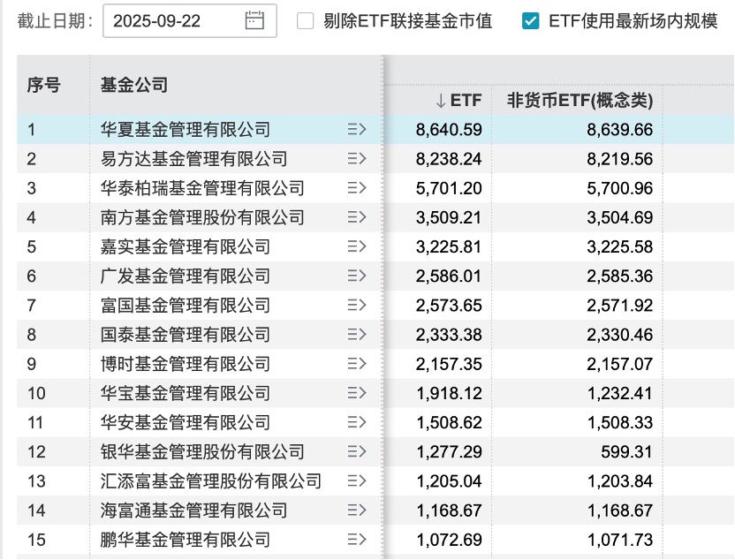This screenshot has height=560, width=735.
Task: Click non-money ETF value 8,219.56
Action: pos(619,159)
